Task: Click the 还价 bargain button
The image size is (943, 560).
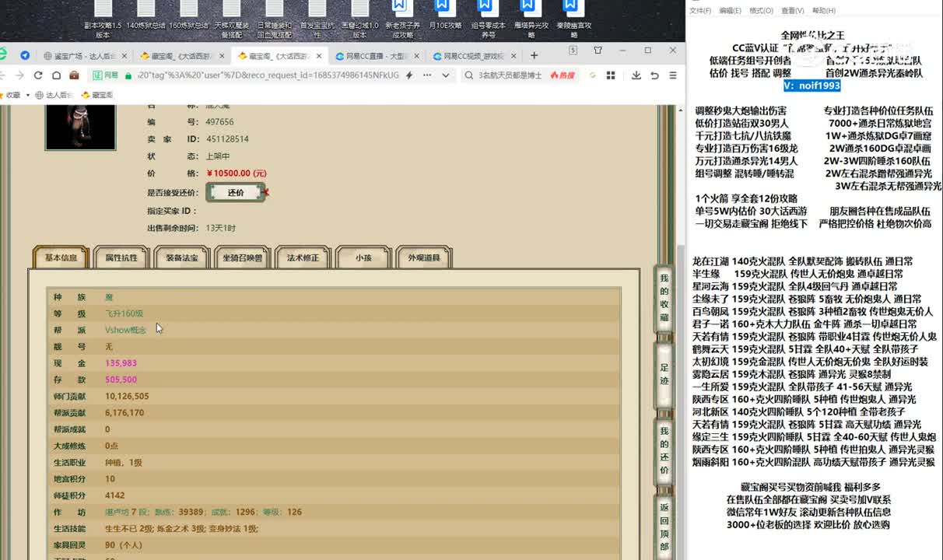Action: tap(236, 192)
